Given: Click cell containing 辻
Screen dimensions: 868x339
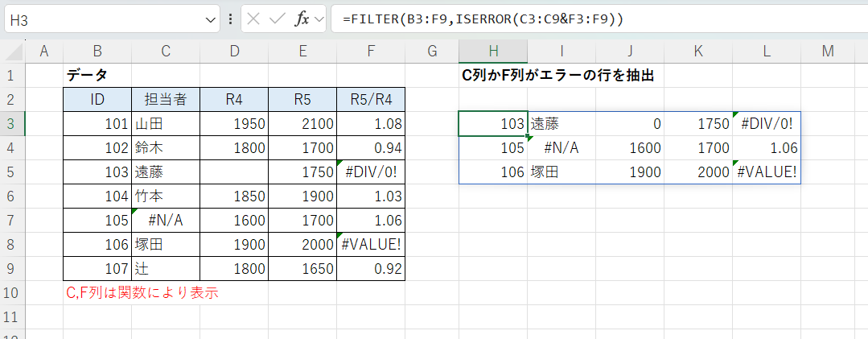Looking at the screenshot, I should (166, 269).
